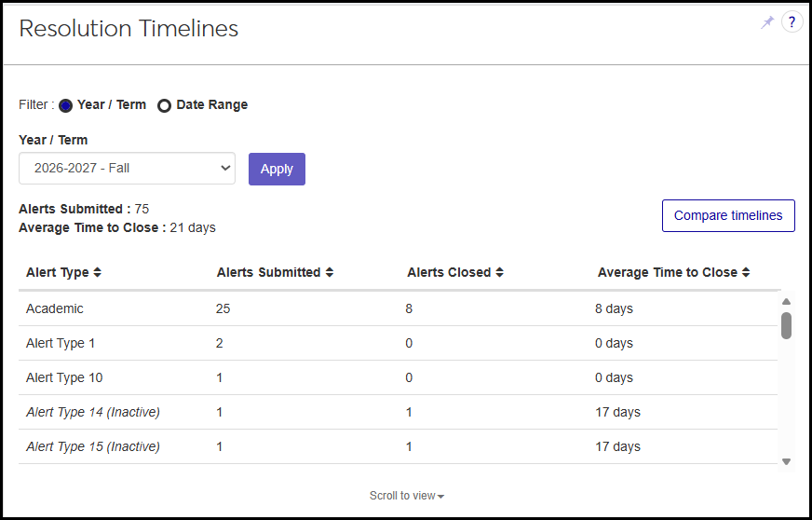Click Alert Type 1's 2 submitted value
Screen dimensions: 812x520
point(219,343)
